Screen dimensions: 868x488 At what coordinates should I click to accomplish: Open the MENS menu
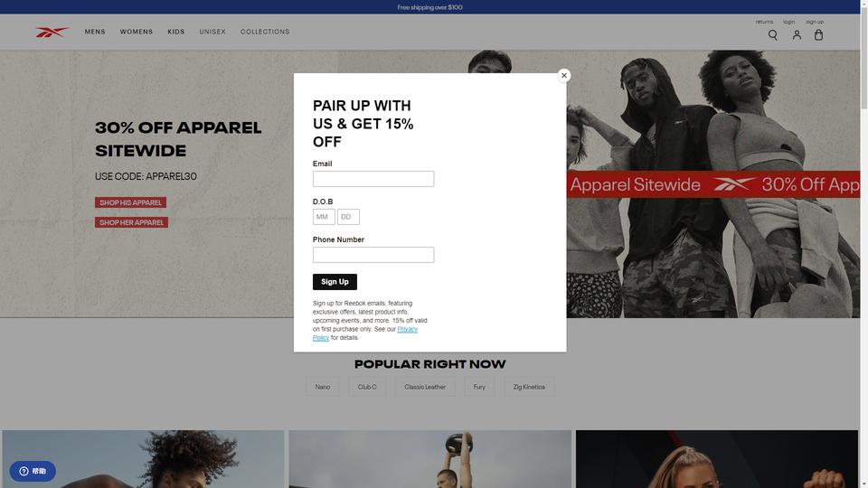95,32
